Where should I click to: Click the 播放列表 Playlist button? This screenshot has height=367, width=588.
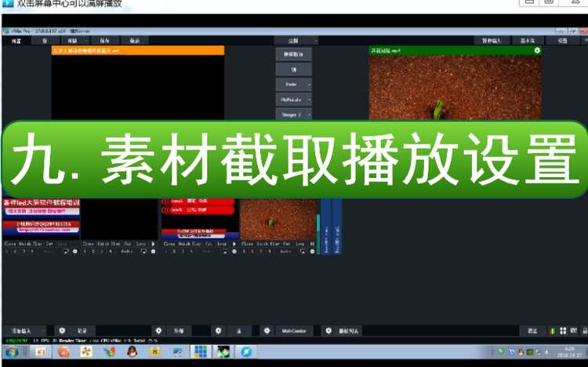pos(348,331)
